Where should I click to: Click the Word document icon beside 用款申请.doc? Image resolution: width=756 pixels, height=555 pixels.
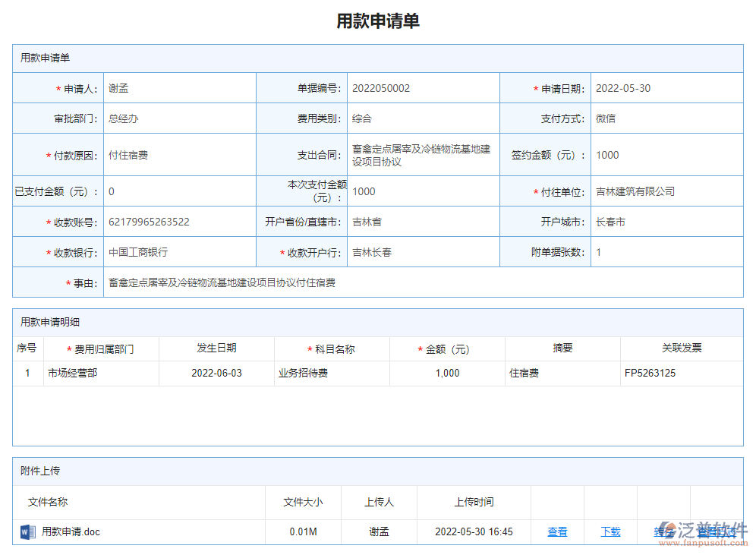(x=28, y=532)
